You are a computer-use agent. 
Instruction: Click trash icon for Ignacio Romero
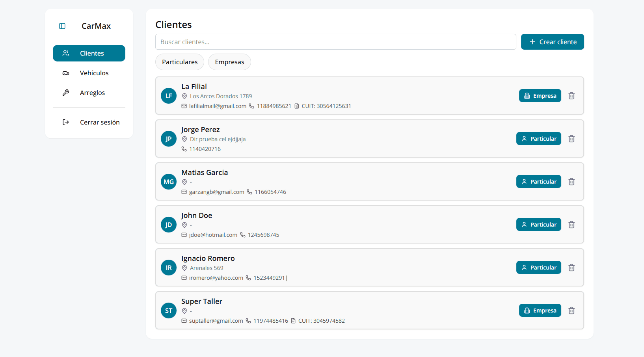tap(571, 268)
